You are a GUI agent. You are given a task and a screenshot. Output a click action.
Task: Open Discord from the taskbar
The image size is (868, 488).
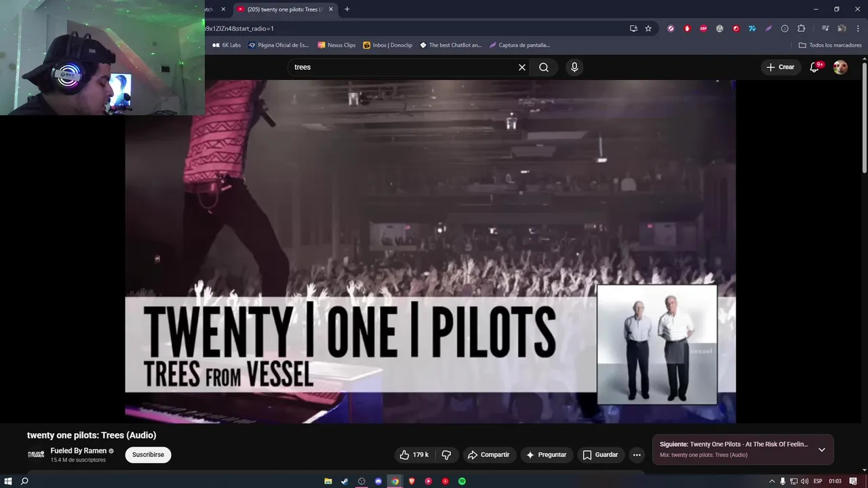378,481
